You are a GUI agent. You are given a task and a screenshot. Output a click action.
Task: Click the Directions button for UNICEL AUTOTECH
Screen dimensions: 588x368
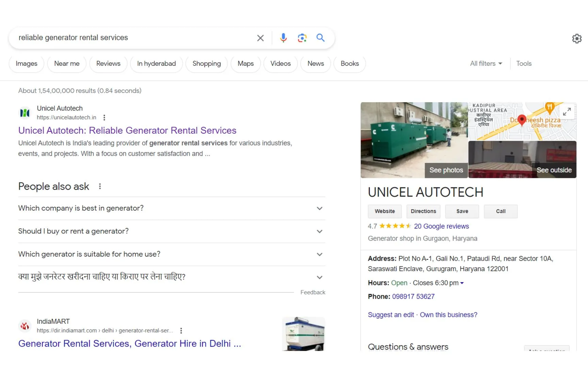423,211
